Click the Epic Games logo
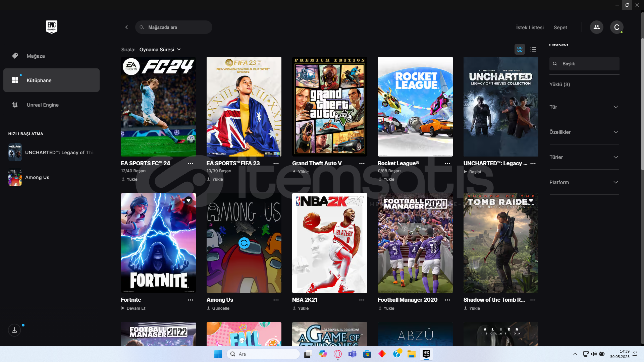Image resolution: width=644 pixels, height=362 pixels. (52, 27)
